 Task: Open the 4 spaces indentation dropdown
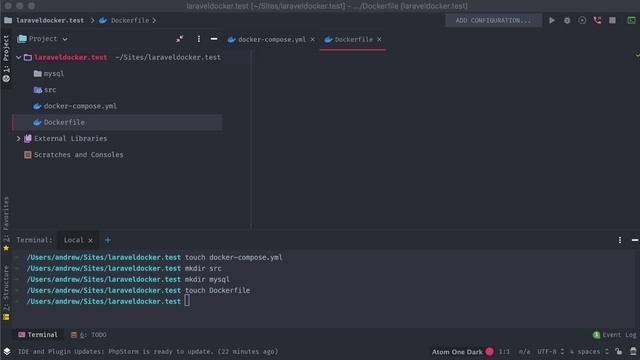tap(589, 351)
